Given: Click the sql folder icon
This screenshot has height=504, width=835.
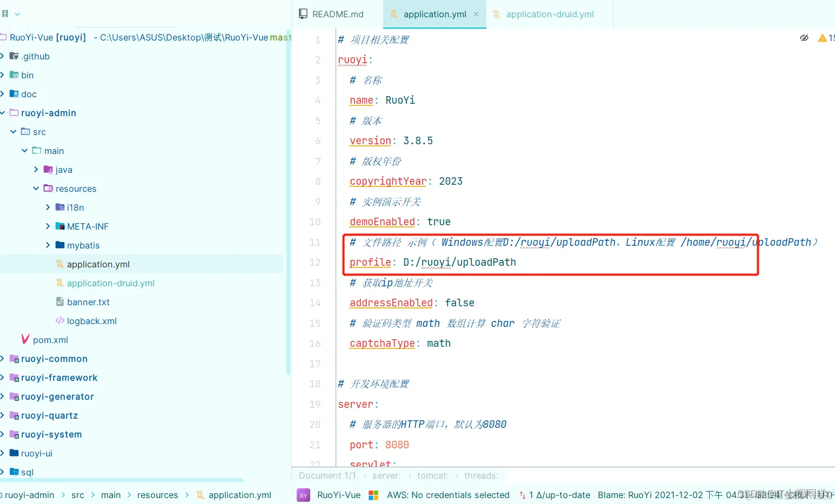Looking at the screenshot, I should coord(14,472).
